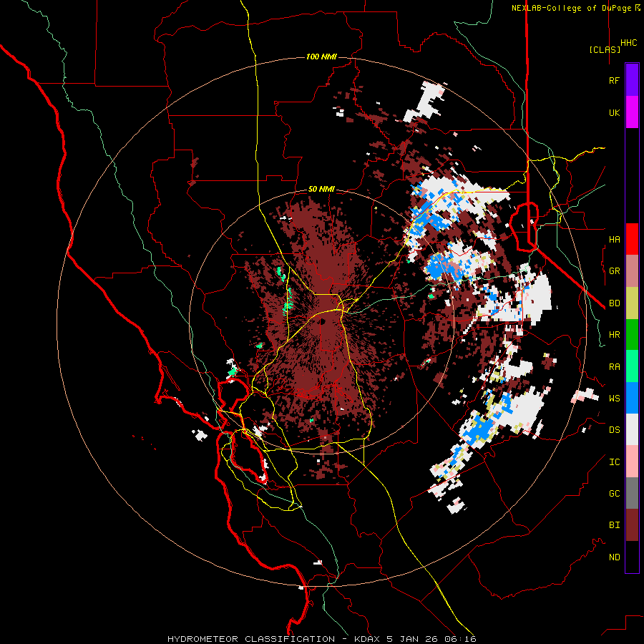Screen dimensions: 644x644
Task: Click the RF legend label
Action: 614,81
